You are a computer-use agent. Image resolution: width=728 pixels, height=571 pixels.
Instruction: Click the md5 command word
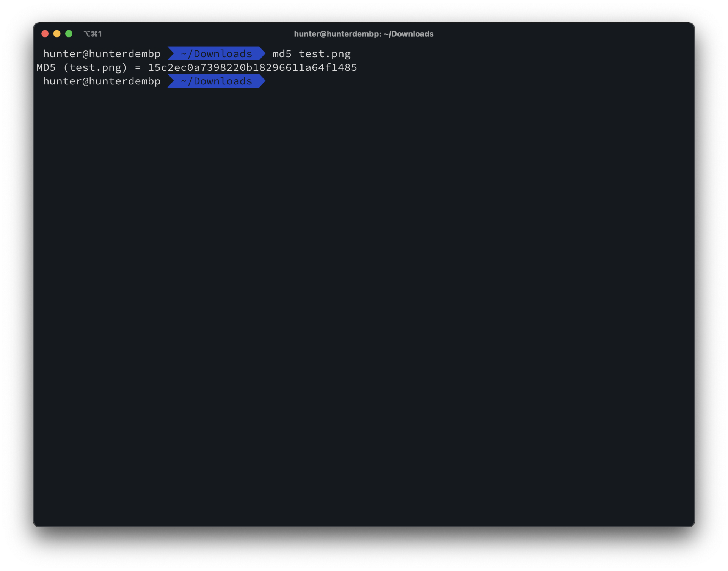click(282, 54)
